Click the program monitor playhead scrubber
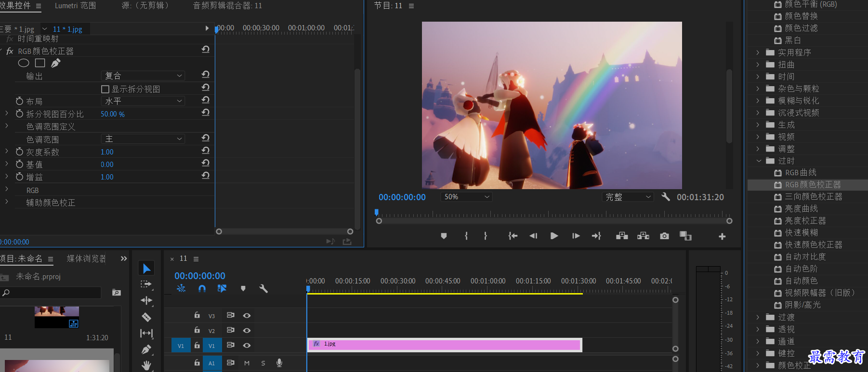The height and width of the screenshot is (372, 868). (x=377, y=213)
